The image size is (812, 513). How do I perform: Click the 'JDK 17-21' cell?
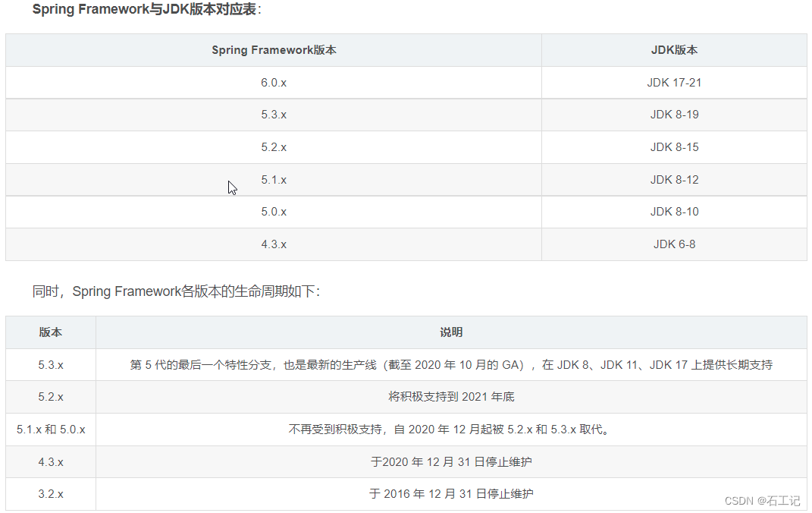674,83
